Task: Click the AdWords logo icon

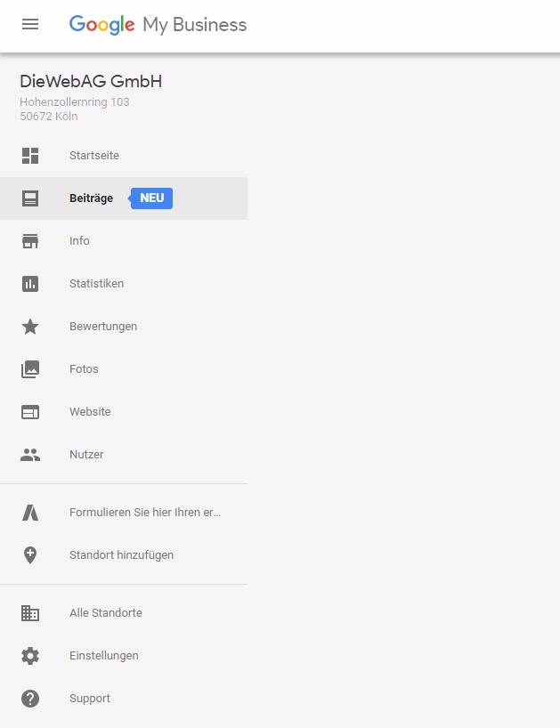Action: click(30, 513)
